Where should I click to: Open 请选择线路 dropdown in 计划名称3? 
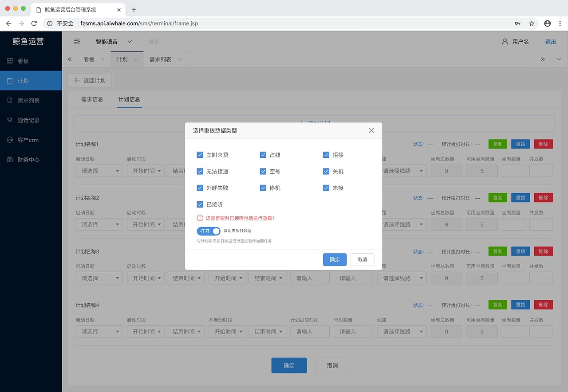tap(402, 278)
